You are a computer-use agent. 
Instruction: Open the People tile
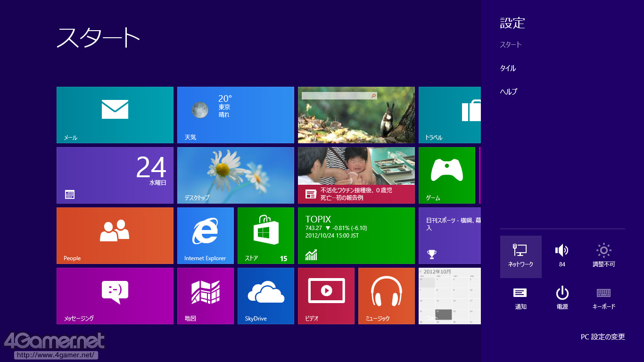[115, 236]
